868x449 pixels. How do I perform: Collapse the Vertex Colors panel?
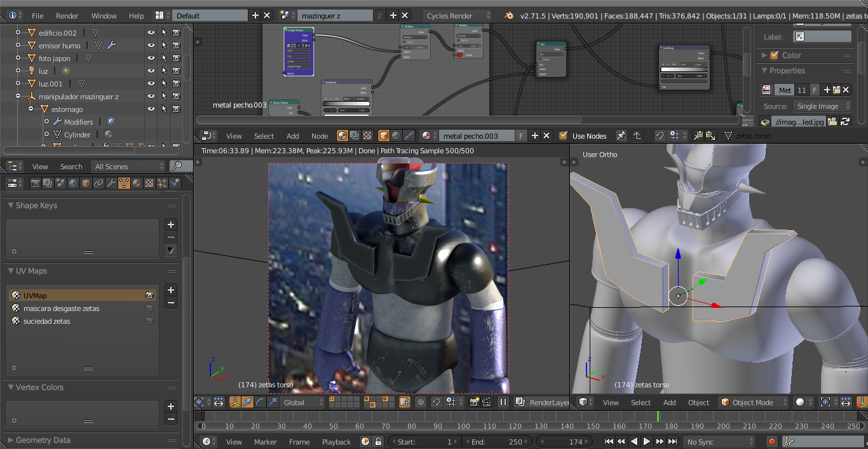11,387
